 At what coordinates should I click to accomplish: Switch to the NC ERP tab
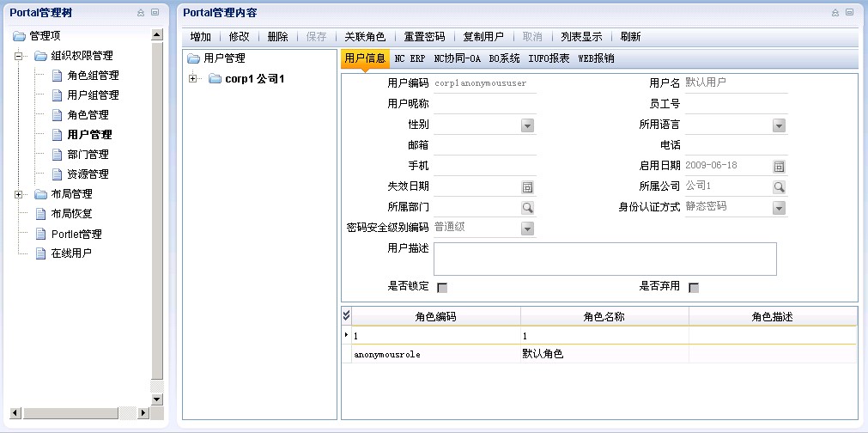410,58
